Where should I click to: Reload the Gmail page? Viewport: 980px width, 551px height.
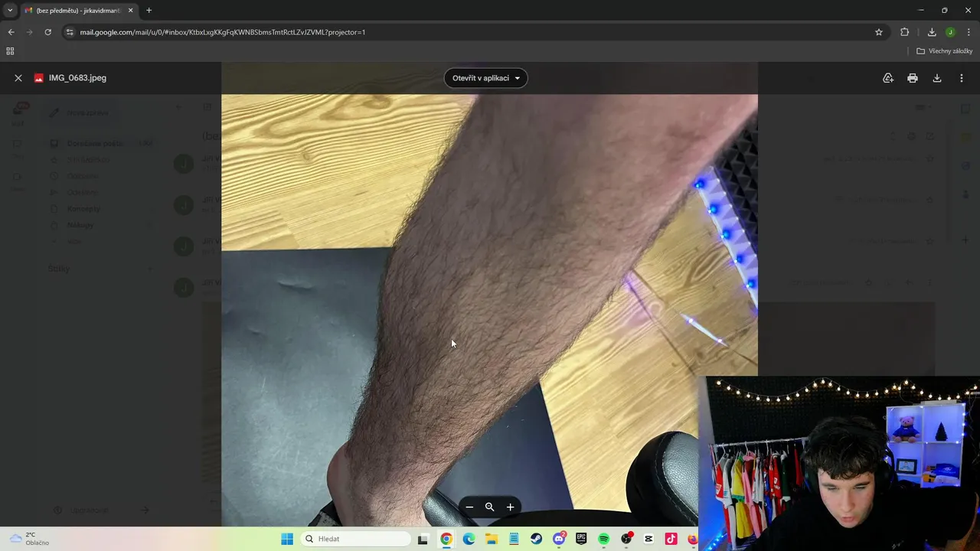tap(47, 32)
